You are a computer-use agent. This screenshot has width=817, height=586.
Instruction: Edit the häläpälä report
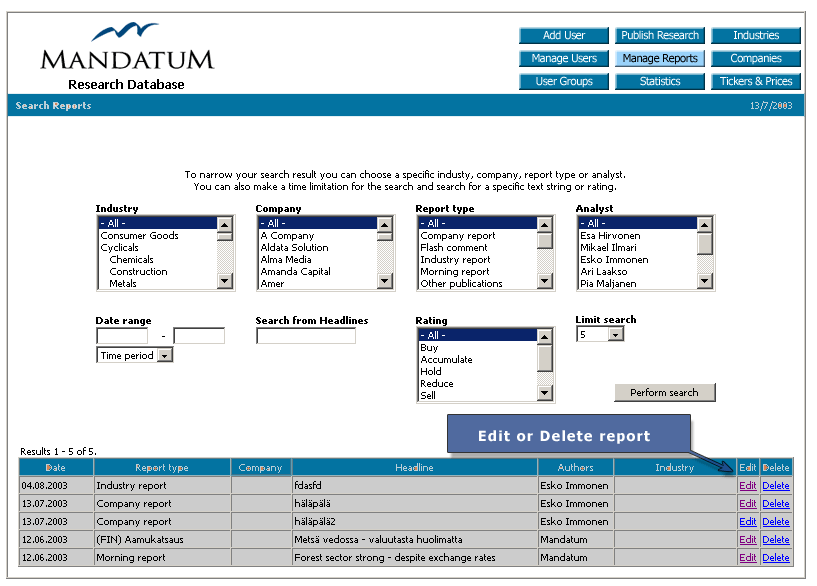coord(748,504)
